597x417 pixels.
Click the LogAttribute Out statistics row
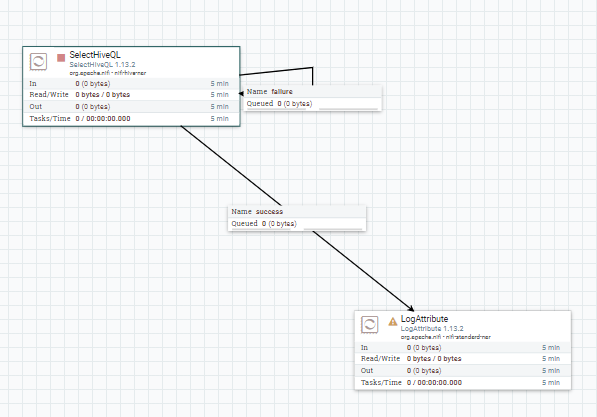click(463, 371)
